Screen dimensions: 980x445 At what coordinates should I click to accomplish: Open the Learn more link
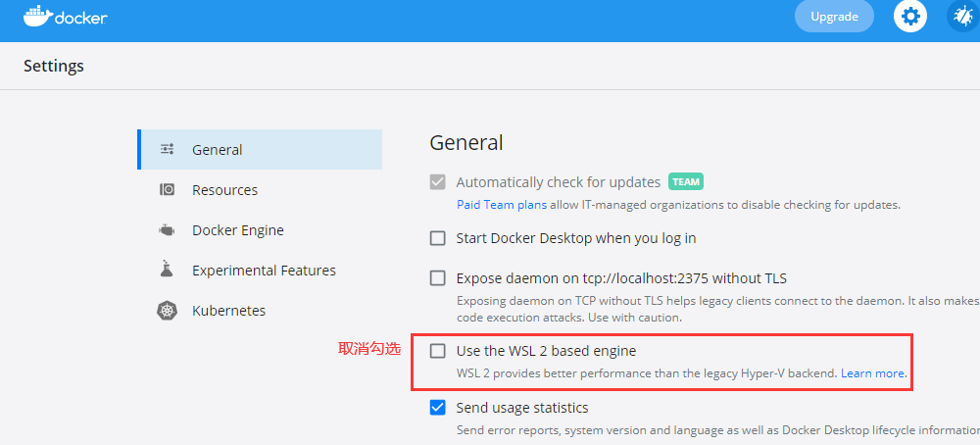pyautogui.click(x=872, y=373)
